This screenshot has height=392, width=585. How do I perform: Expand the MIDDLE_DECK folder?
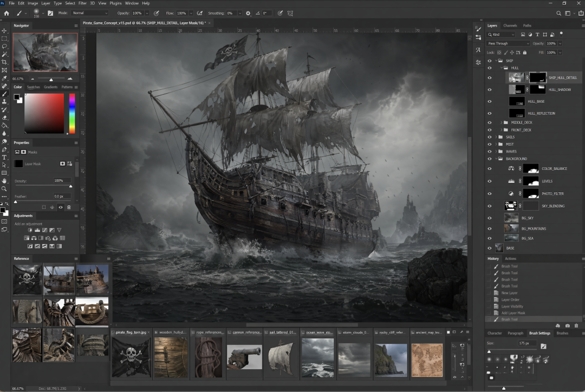tap(502, 122)
